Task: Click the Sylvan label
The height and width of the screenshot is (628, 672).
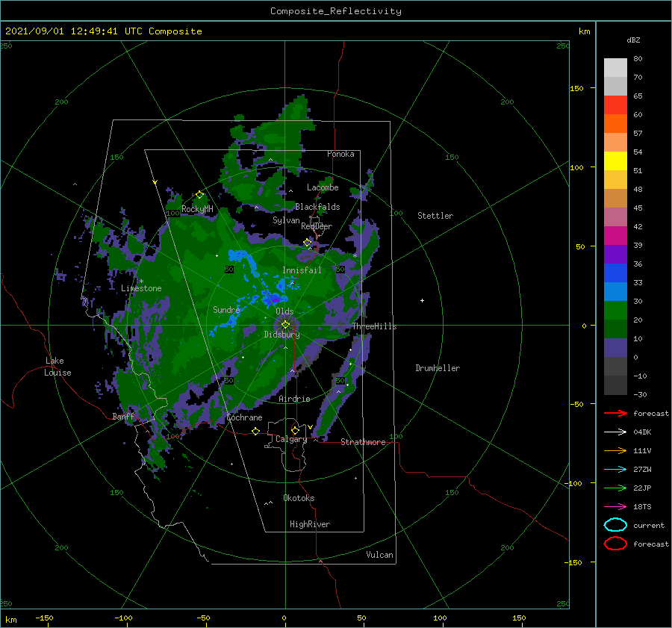Action: (x=286, y=220)
